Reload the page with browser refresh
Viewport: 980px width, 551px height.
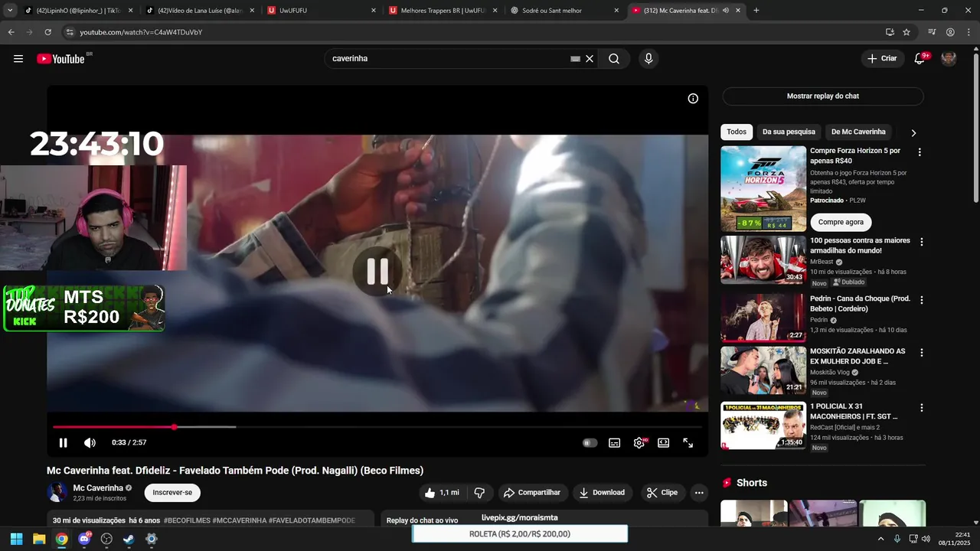point(47,32)
